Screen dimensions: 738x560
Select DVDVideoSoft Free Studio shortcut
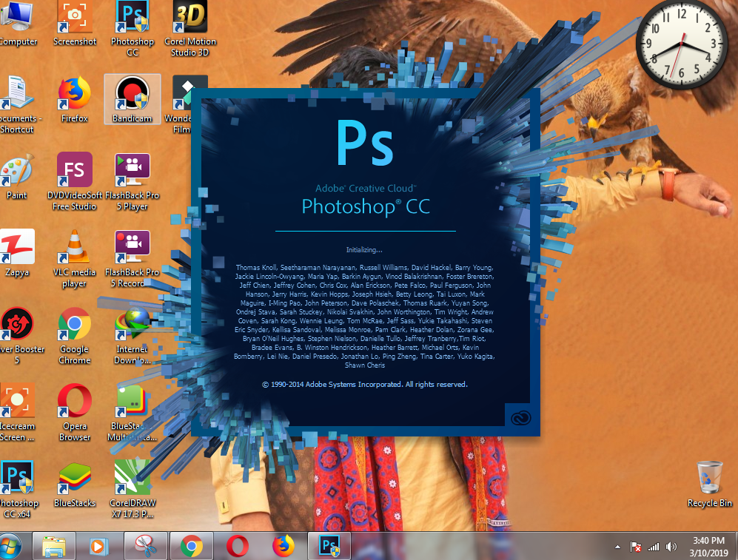(74, 181)
